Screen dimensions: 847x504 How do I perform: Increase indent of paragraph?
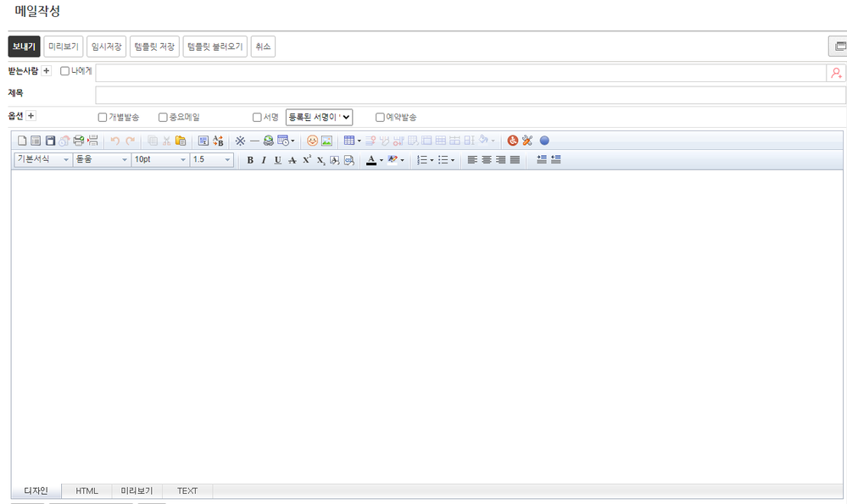(x=542, y=160)
